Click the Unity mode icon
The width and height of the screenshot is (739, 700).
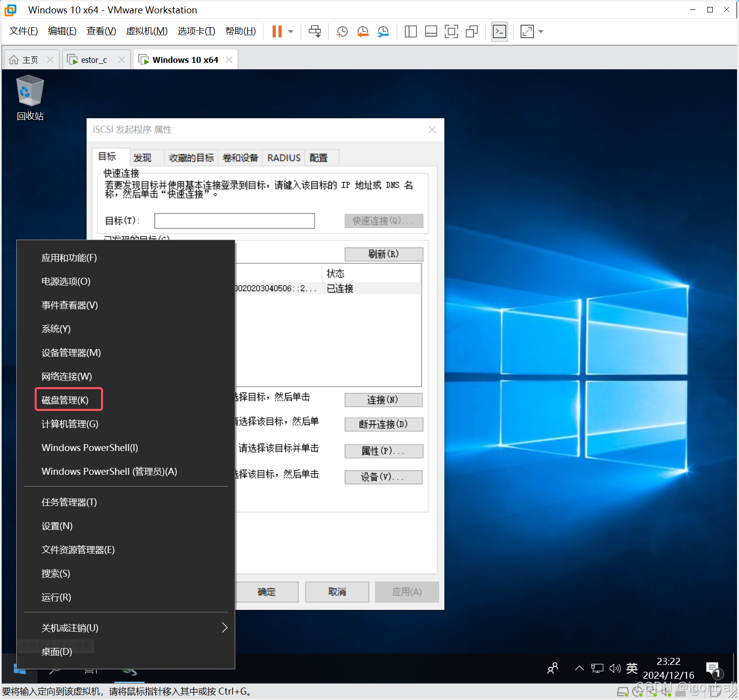click(x=472, y=32)
